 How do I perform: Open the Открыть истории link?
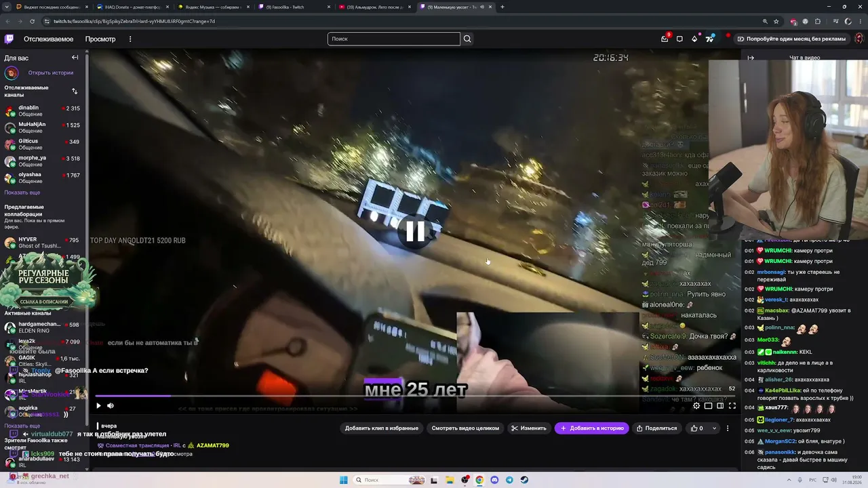51,73
